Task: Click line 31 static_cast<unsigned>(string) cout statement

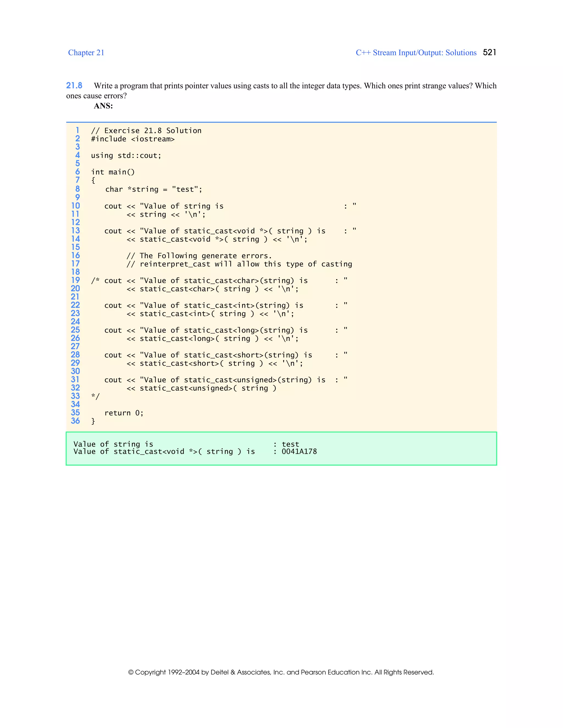Action: pyautogui.click(x=226, y=380)
